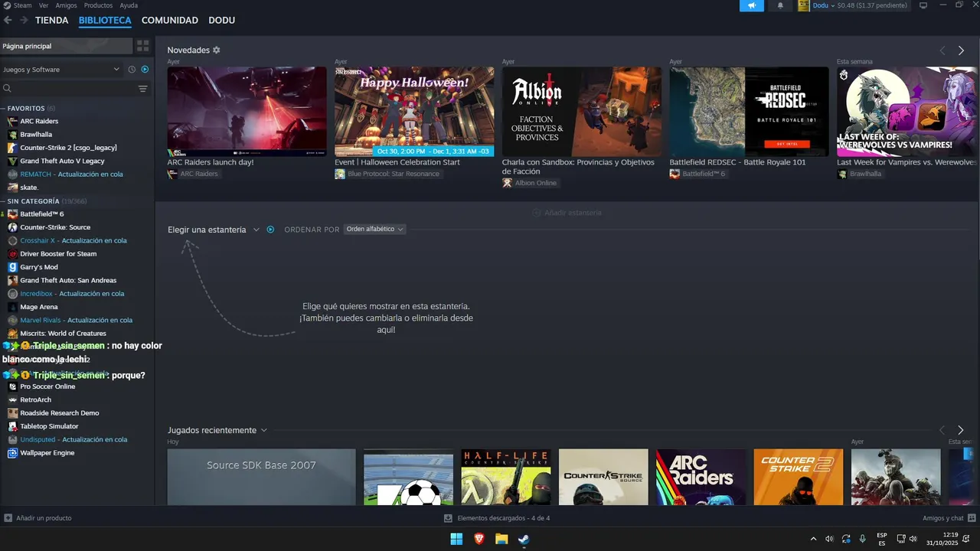Expand the Jugados recientemente dropdown

(217, 430)
